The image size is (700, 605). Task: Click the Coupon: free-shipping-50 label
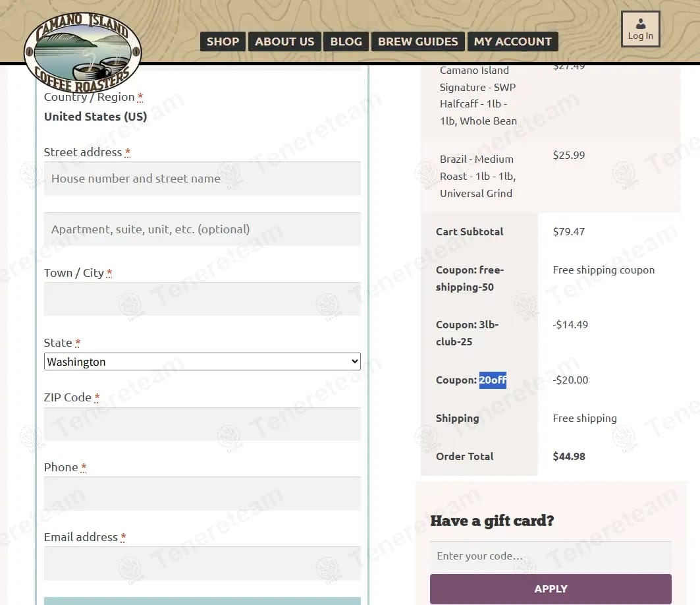point(470,278)
